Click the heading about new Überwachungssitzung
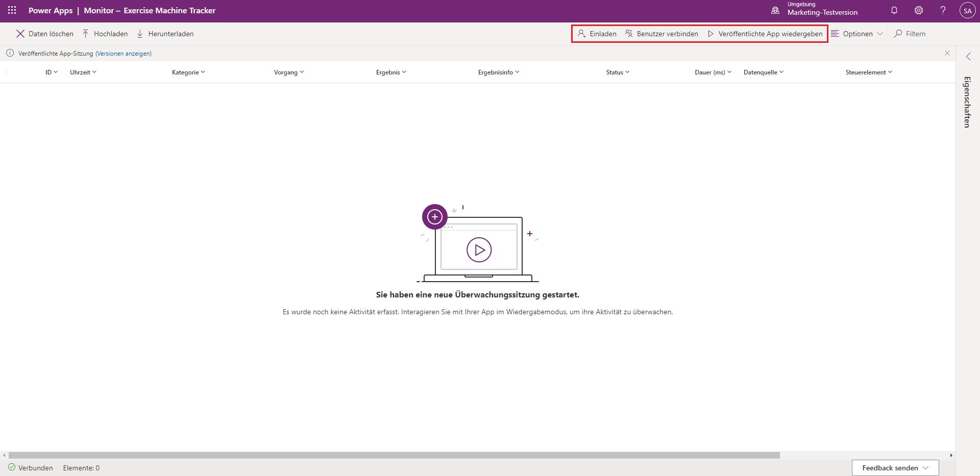980x476 pixels. coord(478,295)
